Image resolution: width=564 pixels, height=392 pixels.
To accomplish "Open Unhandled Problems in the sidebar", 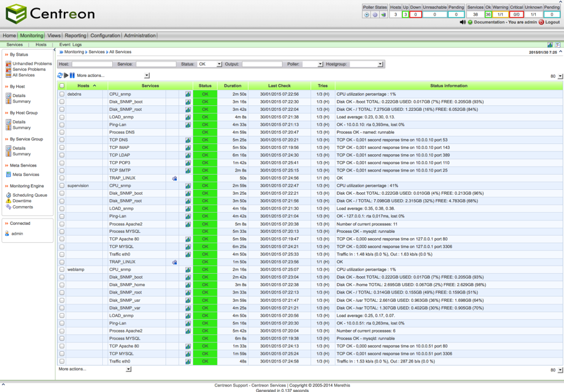I will (x=32, y=64).
